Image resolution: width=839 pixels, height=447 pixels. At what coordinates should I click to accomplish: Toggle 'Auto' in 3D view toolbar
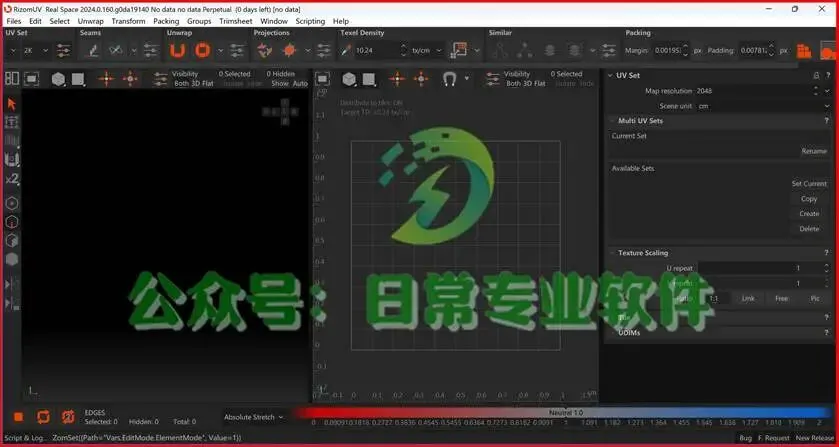click(300, 84)
